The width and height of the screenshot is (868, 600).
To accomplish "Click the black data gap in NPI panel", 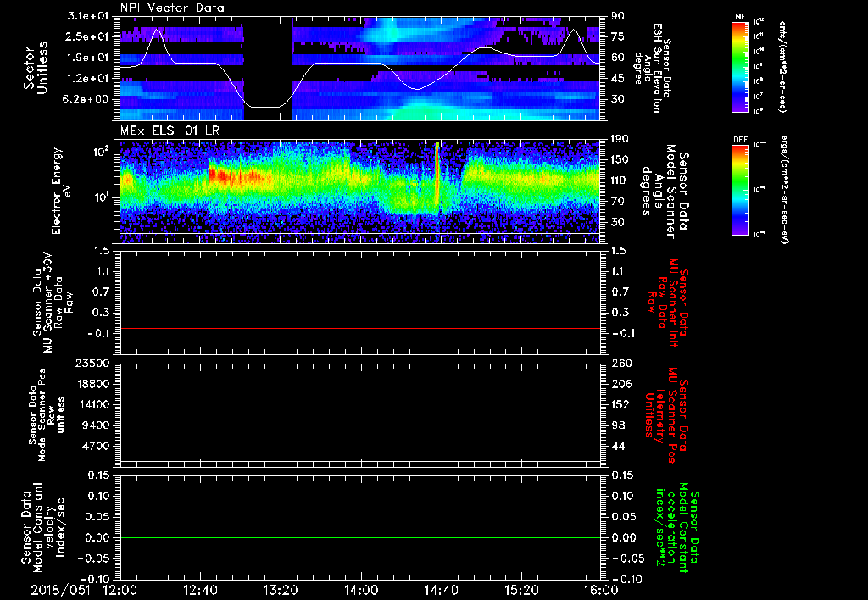I will [x=268, y=68].
